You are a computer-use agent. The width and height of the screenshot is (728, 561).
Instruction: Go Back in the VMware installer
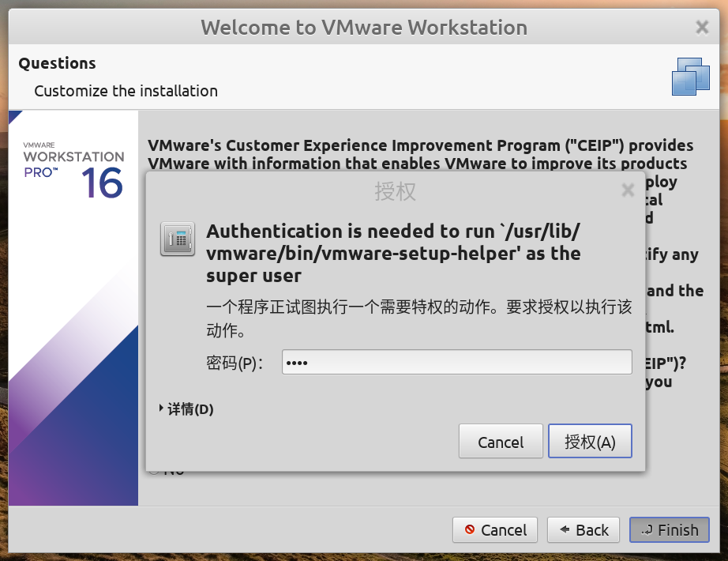tap(584, 530)
